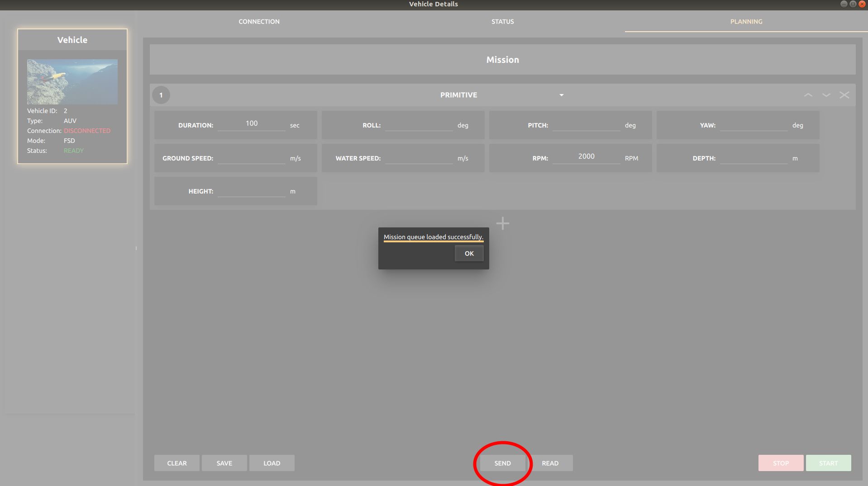Add a new mission item with plus icon

coord(502,223)
